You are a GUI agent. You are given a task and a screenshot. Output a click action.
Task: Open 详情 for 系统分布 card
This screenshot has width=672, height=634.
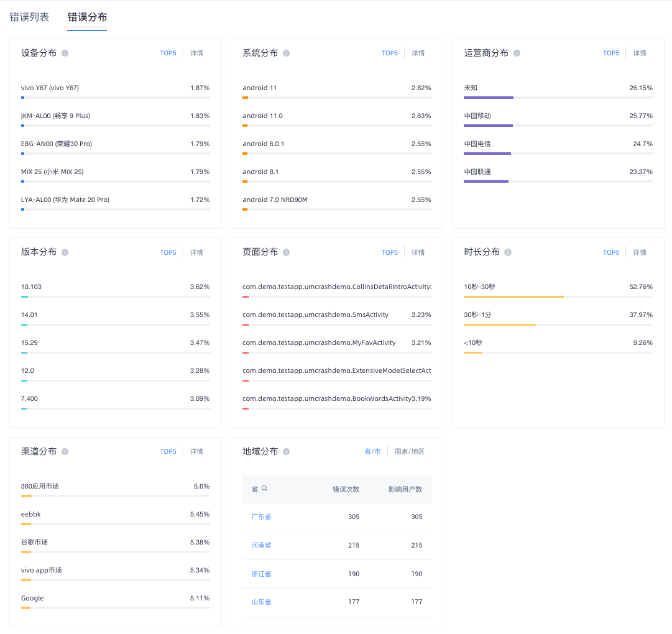(418, 53)
